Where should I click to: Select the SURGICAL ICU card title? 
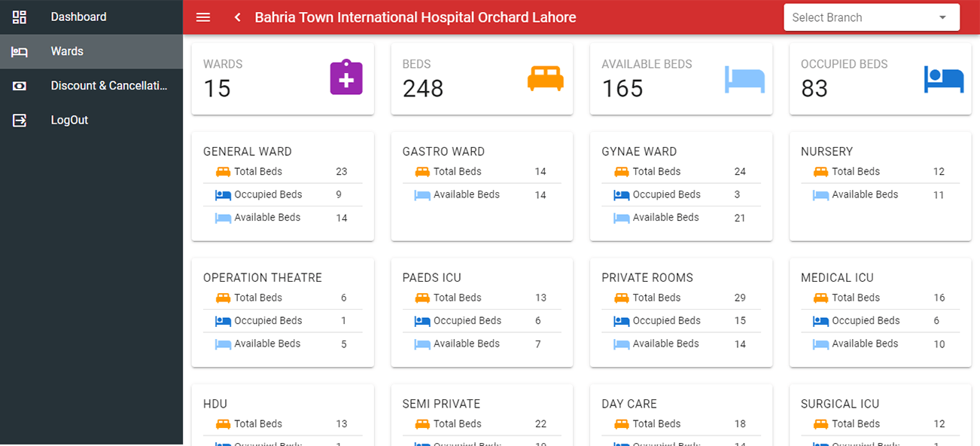(x=840, y=404)
